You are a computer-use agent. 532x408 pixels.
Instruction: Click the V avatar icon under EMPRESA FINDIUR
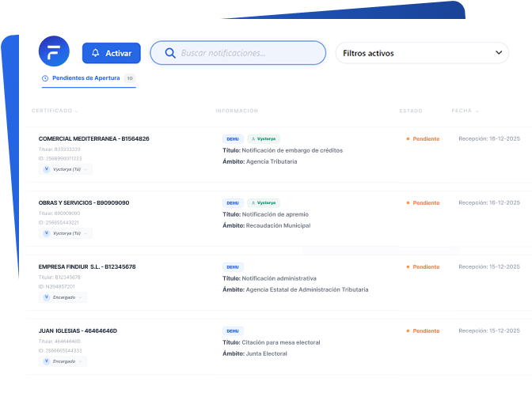point(47,297)
